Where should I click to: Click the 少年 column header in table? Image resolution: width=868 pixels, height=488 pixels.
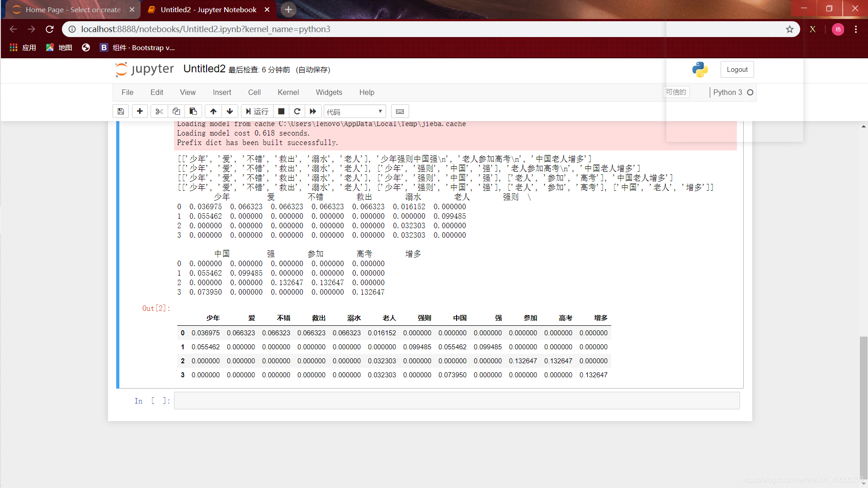(213, 318)
